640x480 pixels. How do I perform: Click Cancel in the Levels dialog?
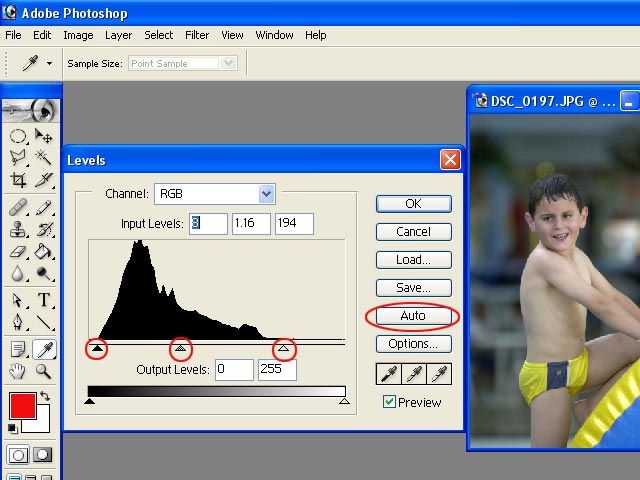[413, 232]
